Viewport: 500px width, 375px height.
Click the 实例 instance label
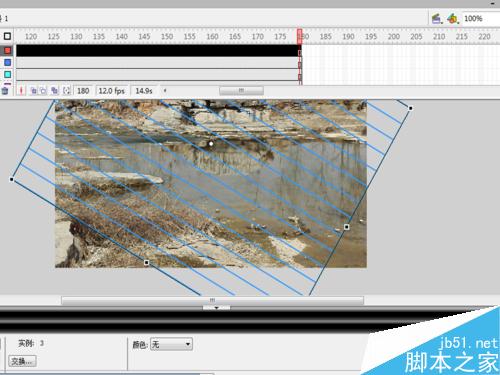pyautogui.click(x=26, y=343)
